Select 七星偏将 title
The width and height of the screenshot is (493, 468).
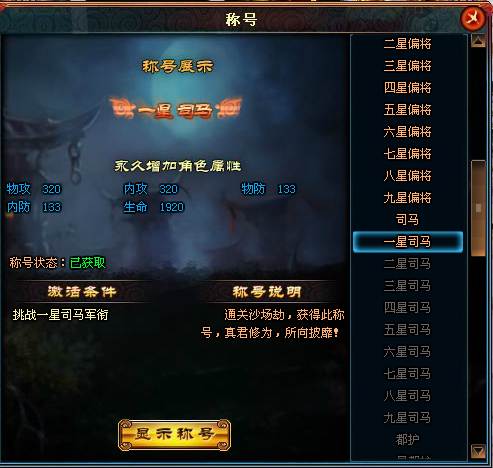point(407,154)
